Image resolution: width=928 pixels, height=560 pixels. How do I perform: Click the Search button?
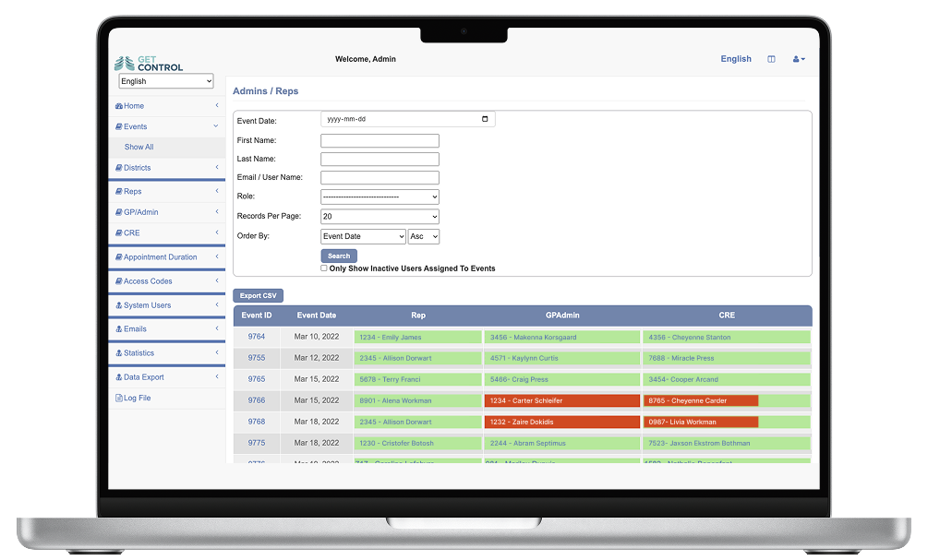[339, 256]
